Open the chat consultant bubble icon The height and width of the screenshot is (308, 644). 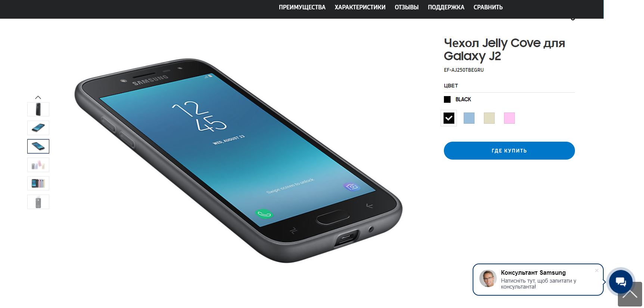pyautogui.click(x=620, y=282)
